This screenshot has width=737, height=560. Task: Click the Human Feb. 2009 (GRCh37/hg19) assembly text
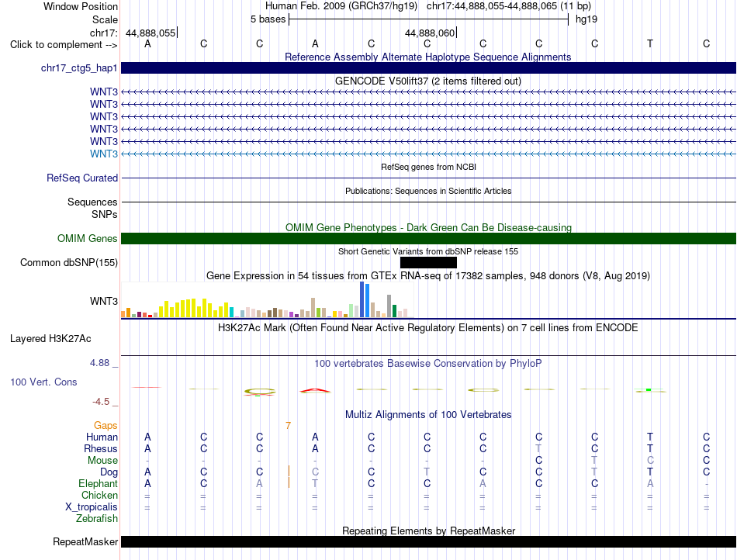point(341,6)
